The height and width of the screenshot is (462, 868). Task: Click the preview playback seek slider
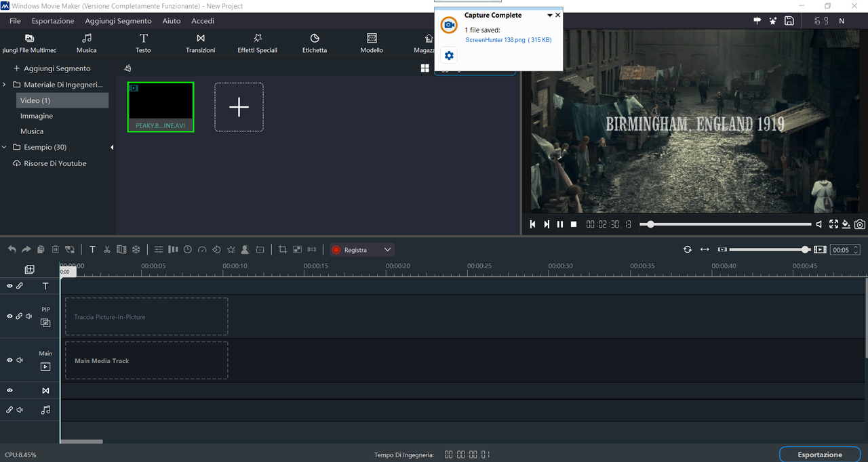point(726,224)
